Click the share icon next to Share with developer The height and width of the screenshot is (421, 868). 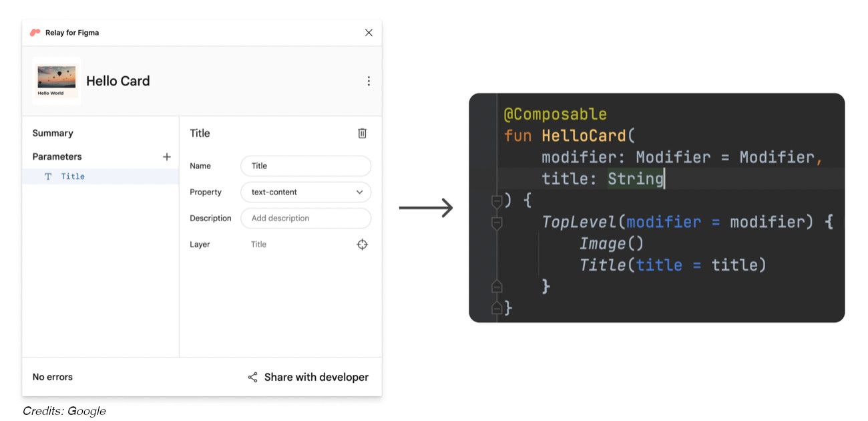click(252, 377)
